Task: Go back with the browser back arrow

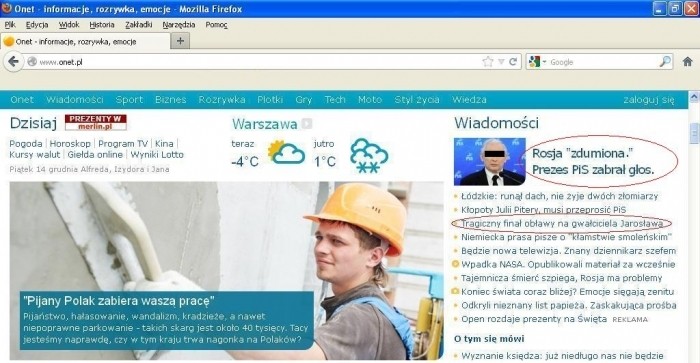Action: coord(13,62)
